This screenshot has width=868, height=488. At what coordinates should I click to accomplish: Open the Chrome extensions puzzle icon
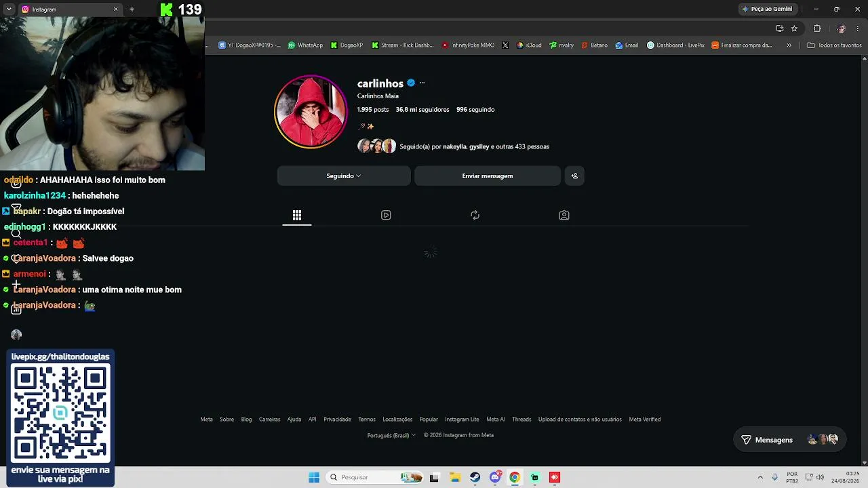[817, 28]
